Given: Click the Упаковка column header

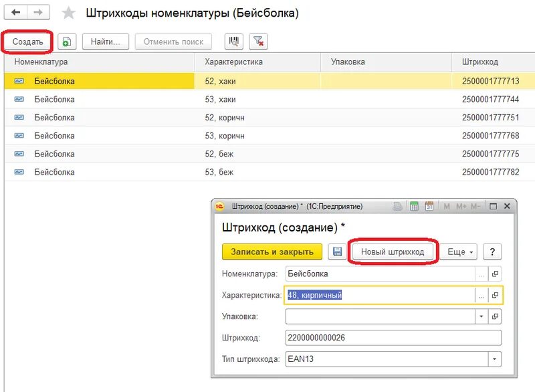Looking at the screenshot, I should [386, 62].
